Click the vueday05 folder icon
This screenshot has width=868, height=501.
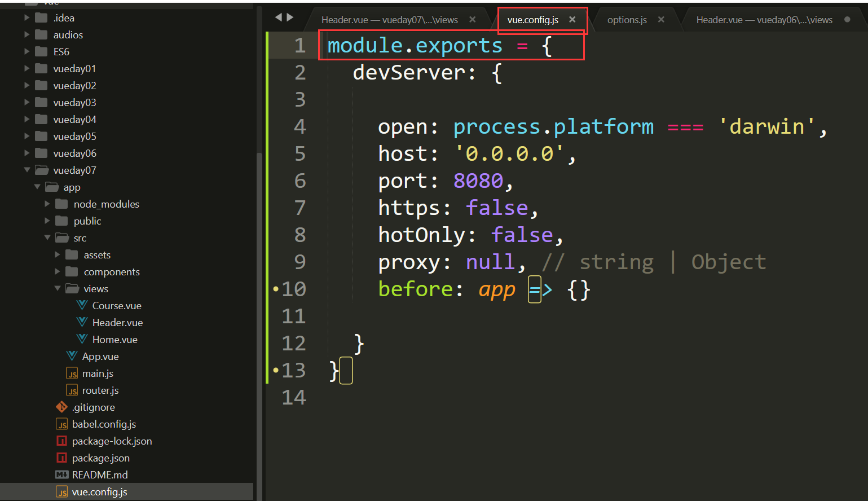41,136
